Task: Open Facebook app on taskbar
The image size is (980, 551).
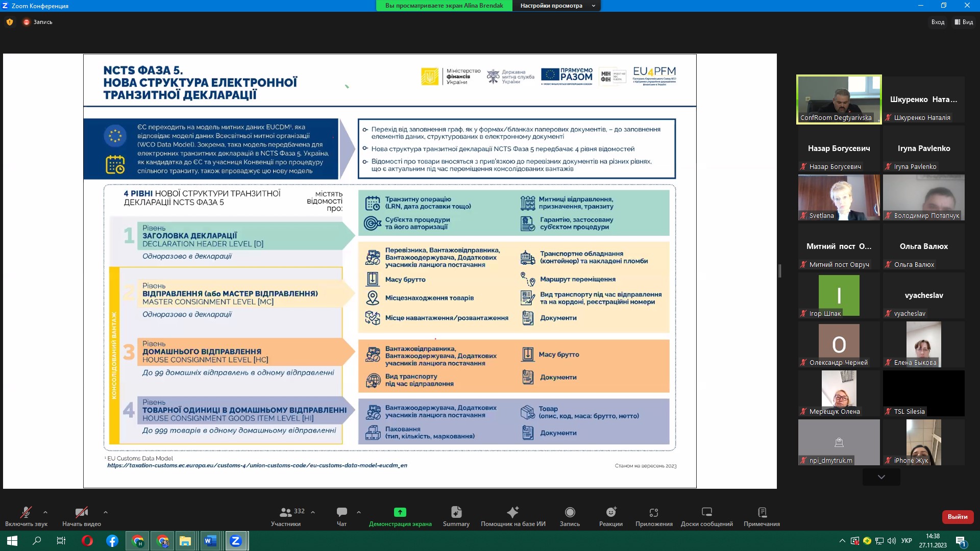Action: pyautogui.click(x=112, y=541)
